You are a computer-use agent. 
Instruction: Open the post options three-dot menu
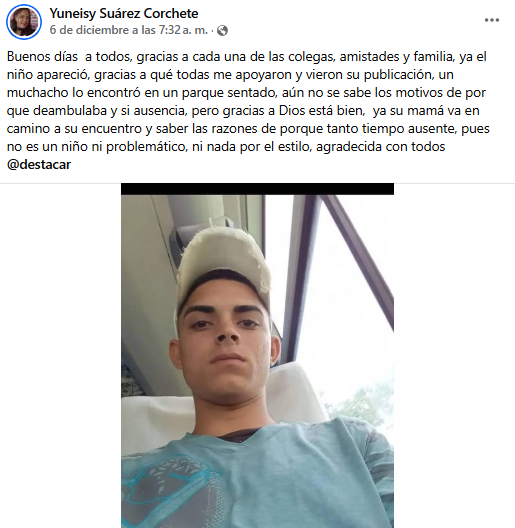click(491, 20)
